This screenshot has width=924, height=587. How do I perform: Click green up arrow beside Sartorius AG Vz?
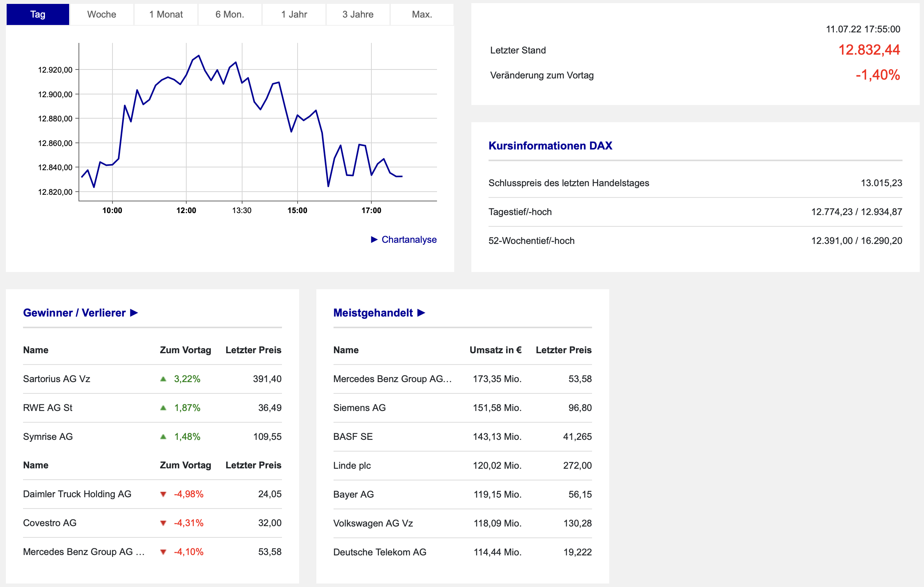click(163, 379)
